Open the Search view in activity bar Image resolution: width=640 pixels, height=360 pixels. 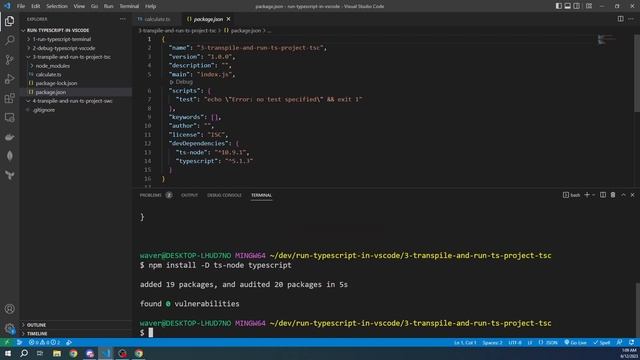(x=9, y=40)
